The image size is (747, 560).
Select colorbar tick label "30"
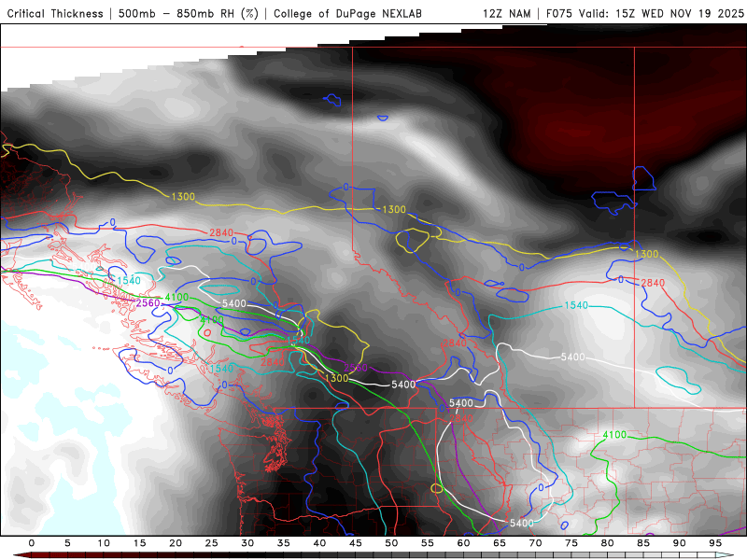click(247, 543)
